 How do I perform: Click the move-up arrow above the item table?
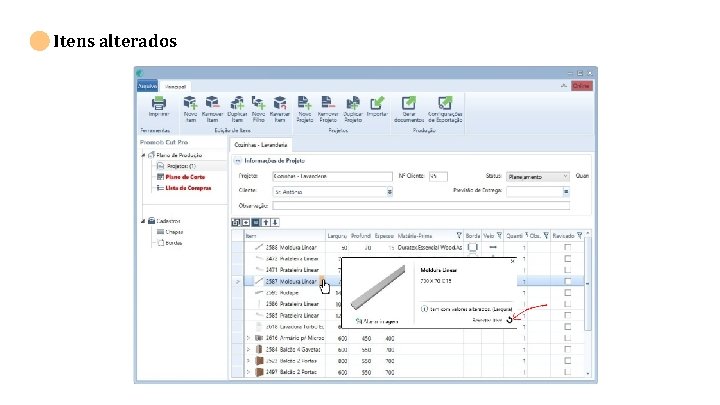[x=266, y=222]
